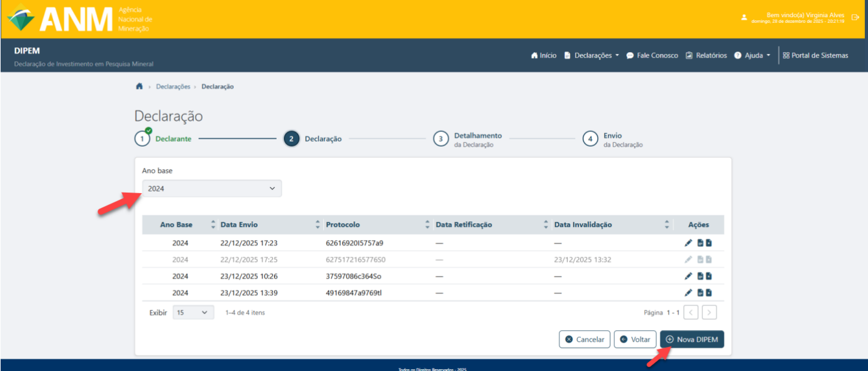868x371 pixels.
Task: Go to step 1 Declarante in stepper
Action: click(x=142, y=139)
